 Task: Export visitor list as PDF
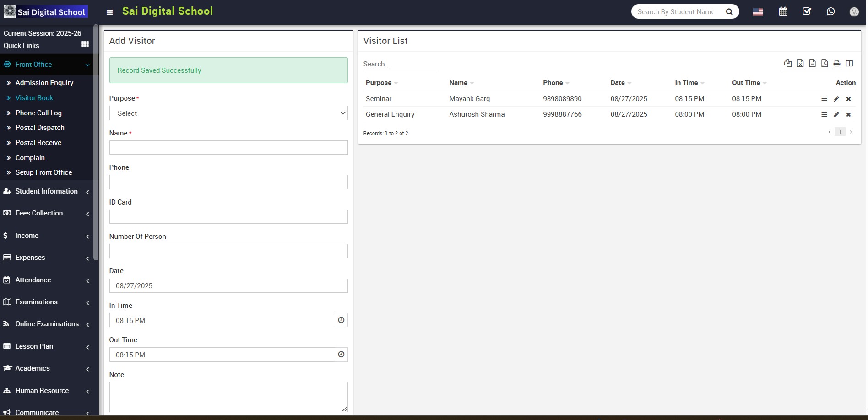pyautogui.click(x=825, y=64)
